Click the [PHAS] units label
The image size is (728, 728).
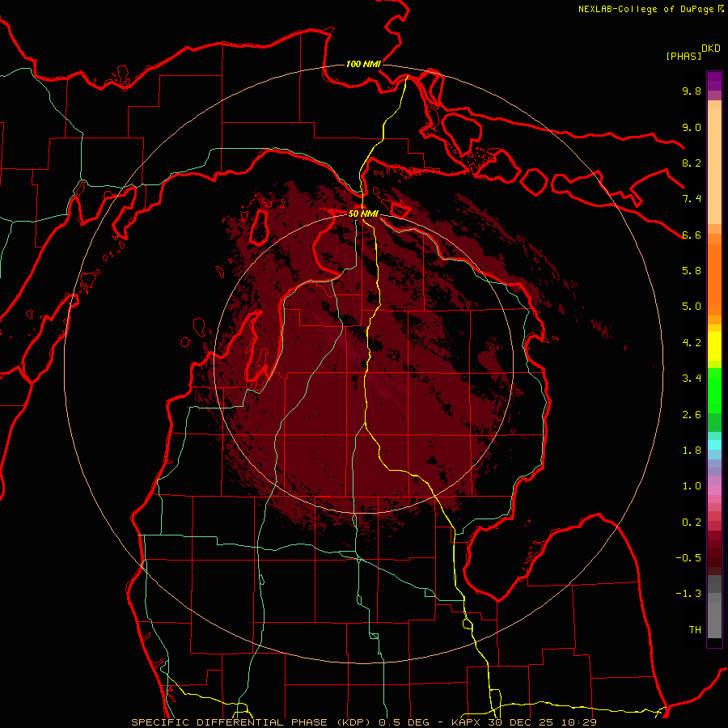point(684,56)
